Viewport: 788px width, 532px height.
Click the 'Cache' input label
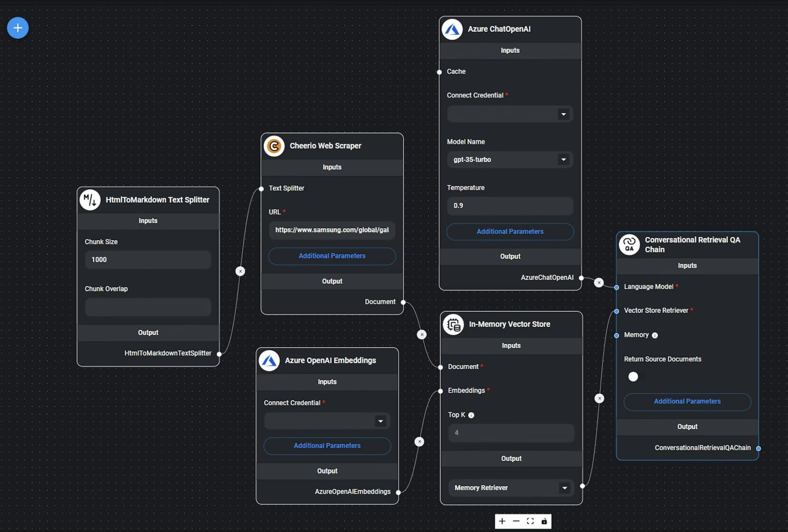point(456,72)
